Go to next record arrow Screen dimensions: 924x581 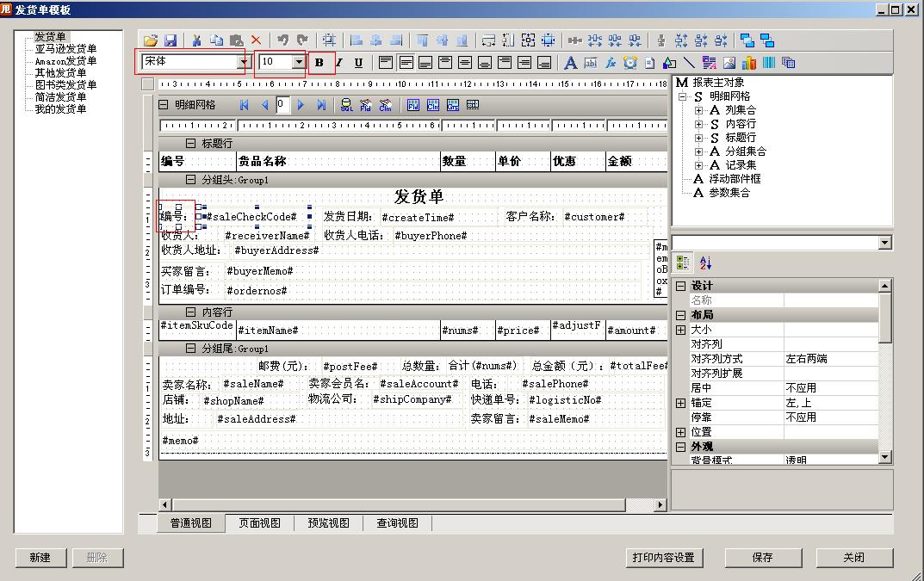(301, 105)
